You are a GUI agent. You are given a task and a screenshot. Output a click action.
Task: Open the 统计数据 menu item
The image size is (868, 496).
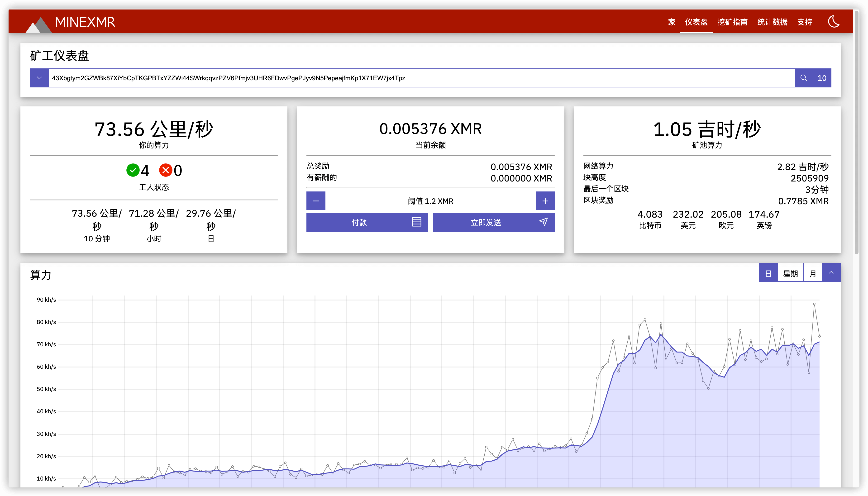tap(772, 22)
